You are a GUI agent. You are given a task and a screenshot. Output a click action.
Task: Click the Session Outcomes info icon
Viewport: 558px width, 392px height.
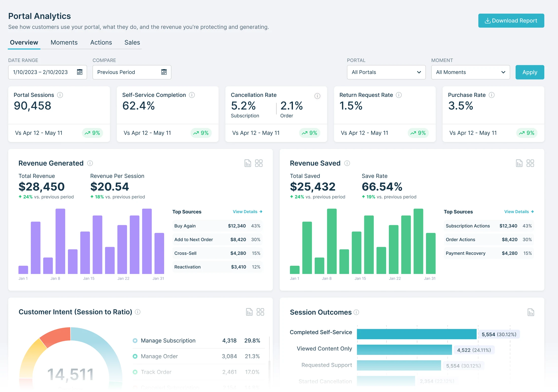356,312
